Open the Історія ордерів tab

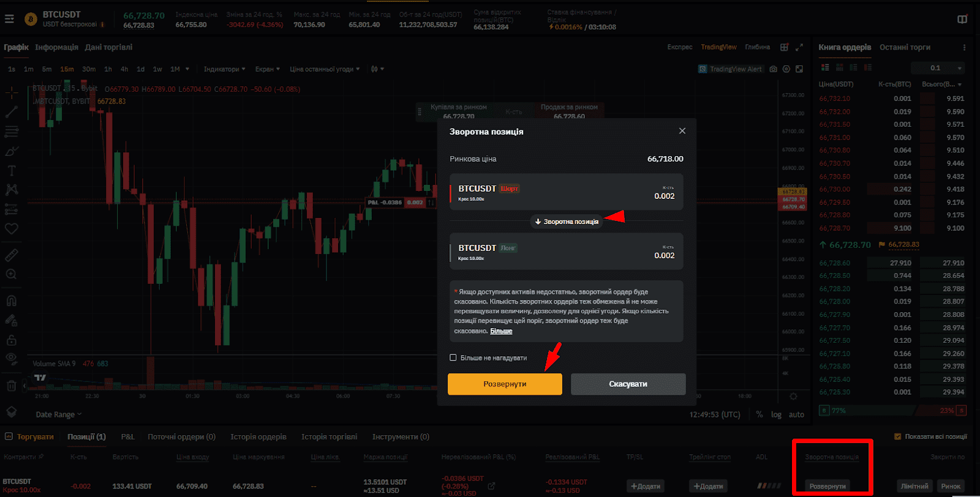(258, 437)
